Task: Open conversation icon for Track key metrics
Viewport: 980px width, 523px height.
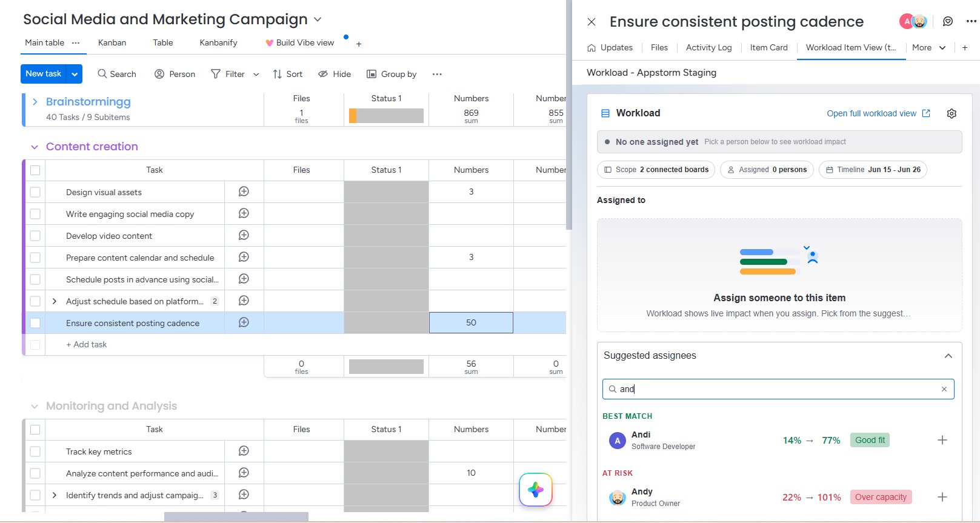Action: pyautogui.click(x=244, y=451)
